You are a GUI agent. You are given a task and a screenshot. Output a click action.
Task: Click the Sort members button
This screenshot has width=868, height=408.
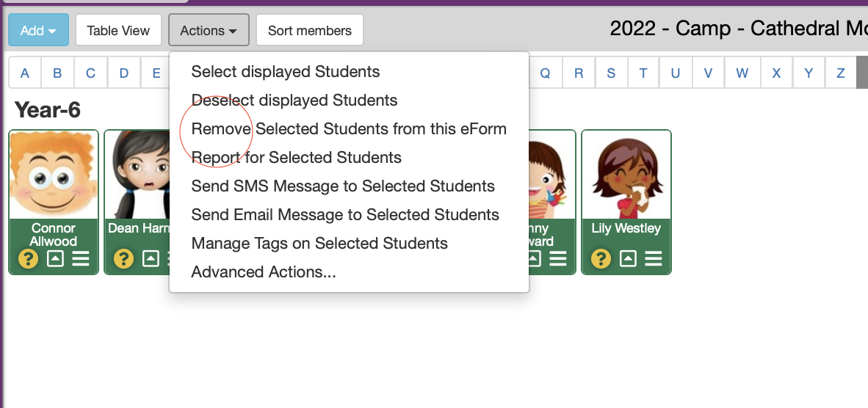point(310,30)
